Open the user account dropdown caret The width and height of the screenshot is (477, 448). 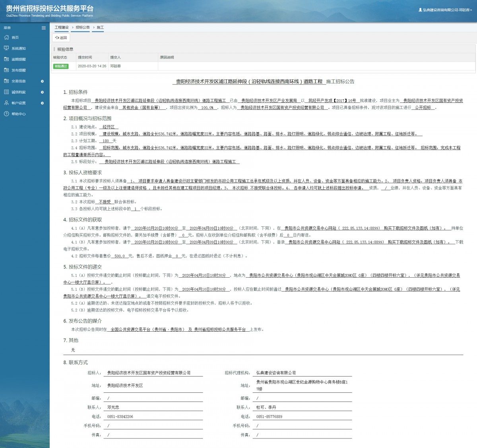tap(471, 10)
